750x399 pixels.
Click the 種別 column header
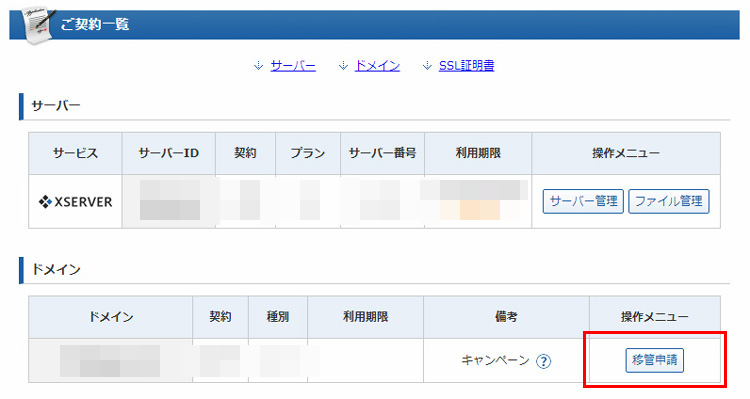(277, 317)
